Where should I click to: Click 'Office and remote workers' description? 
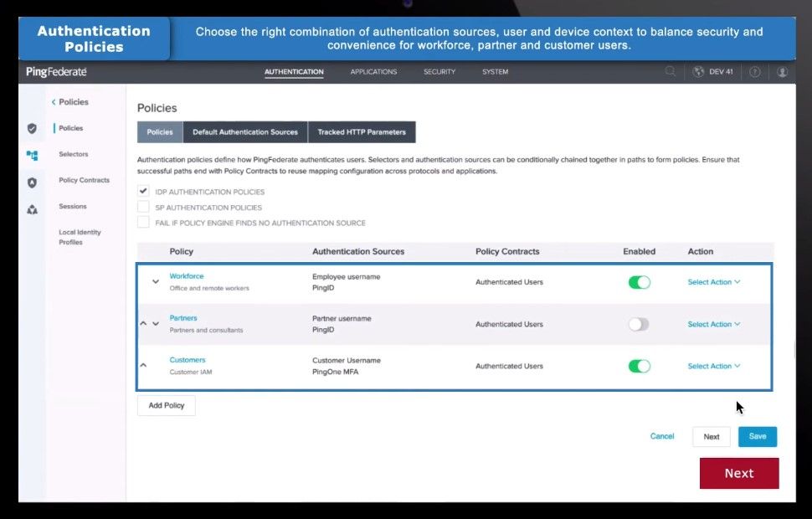(209, 289)
